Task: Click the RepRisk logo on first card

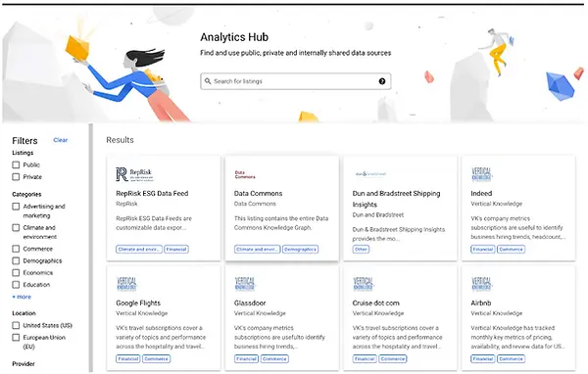Action: click(x=134, y=174)
